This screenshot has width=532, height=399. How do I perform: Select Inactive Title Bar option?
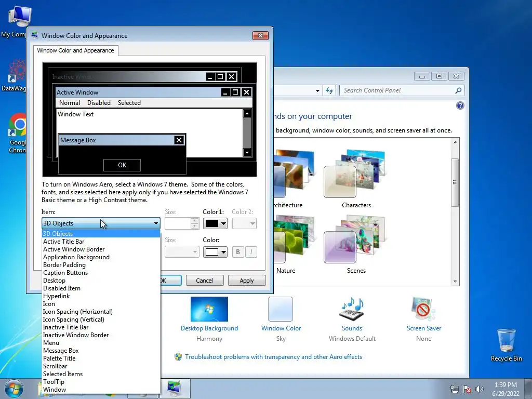(101, 327)
